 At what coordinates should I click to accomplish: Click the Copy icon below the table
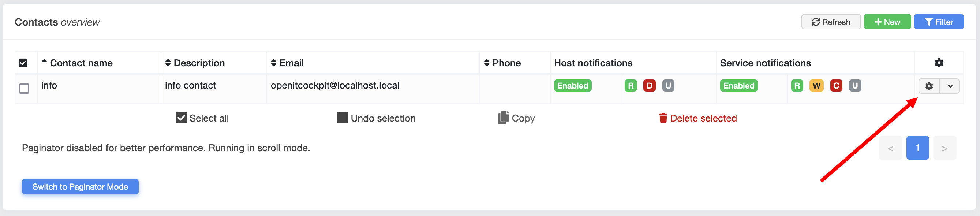click(x=503, y=118)
